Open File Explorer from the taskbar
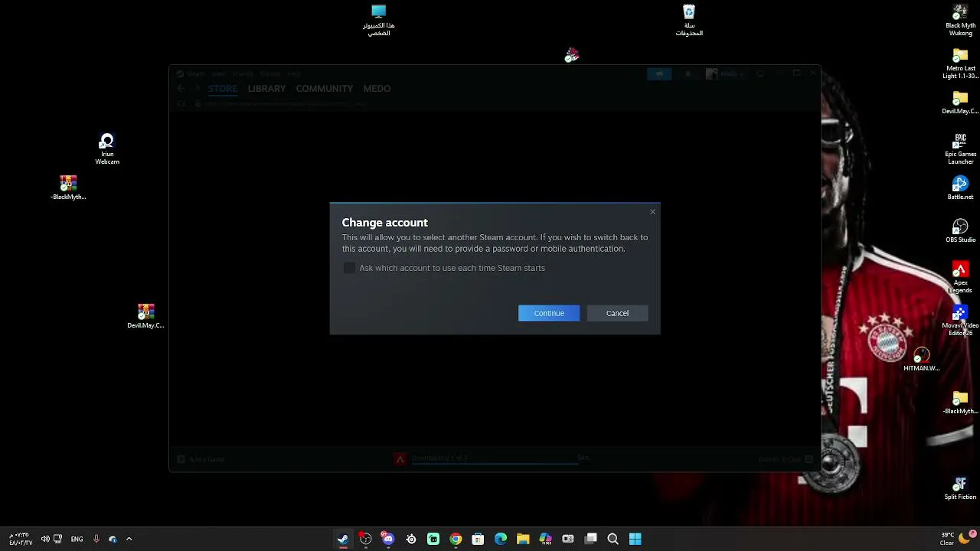 pyautogui.click(x=523, y=539)
